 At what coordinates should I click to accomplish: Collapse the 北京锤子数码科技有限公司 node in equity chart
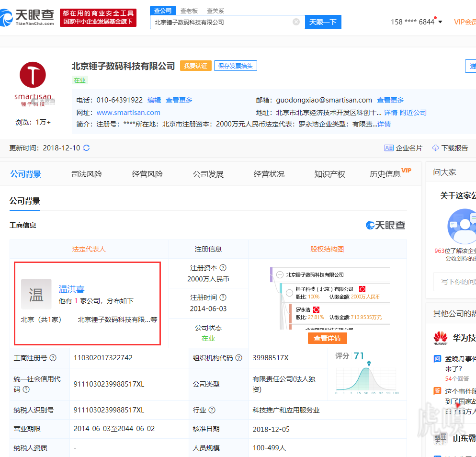tap(280, 275)
